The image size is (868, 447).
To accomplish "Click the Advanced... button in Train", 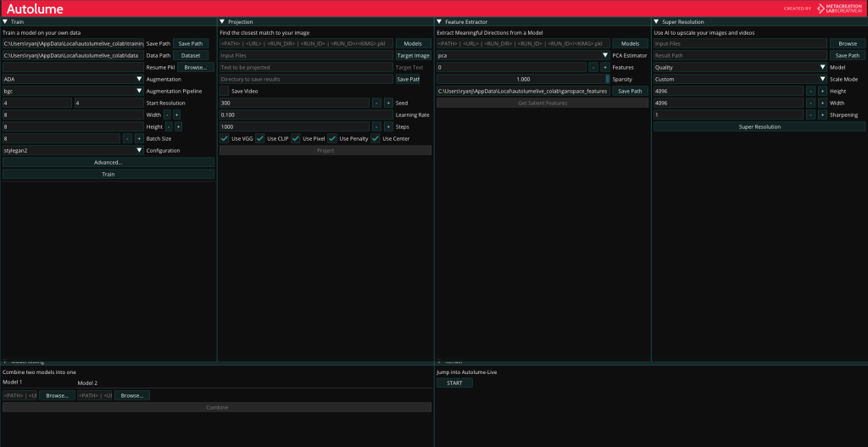I will coord(108,162).
